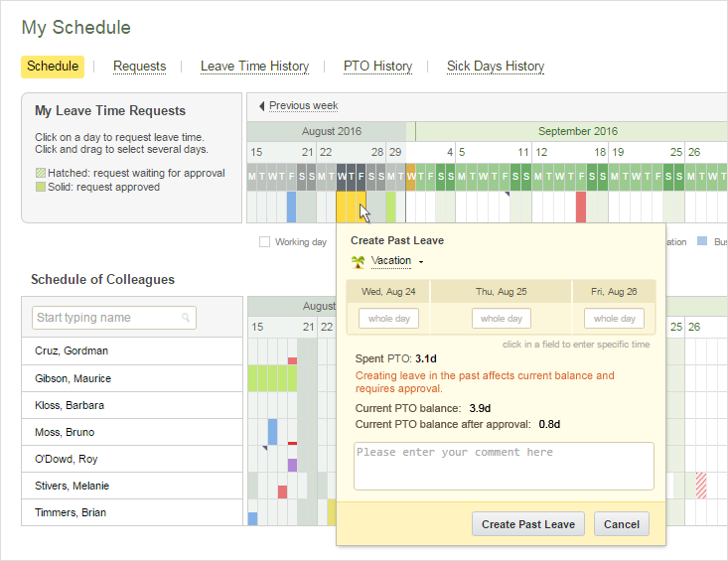Click O'Dowd, Roy's purple leave block
This screenshot has width=728, height=561.
pyautogui.click(x=292, y=465)
